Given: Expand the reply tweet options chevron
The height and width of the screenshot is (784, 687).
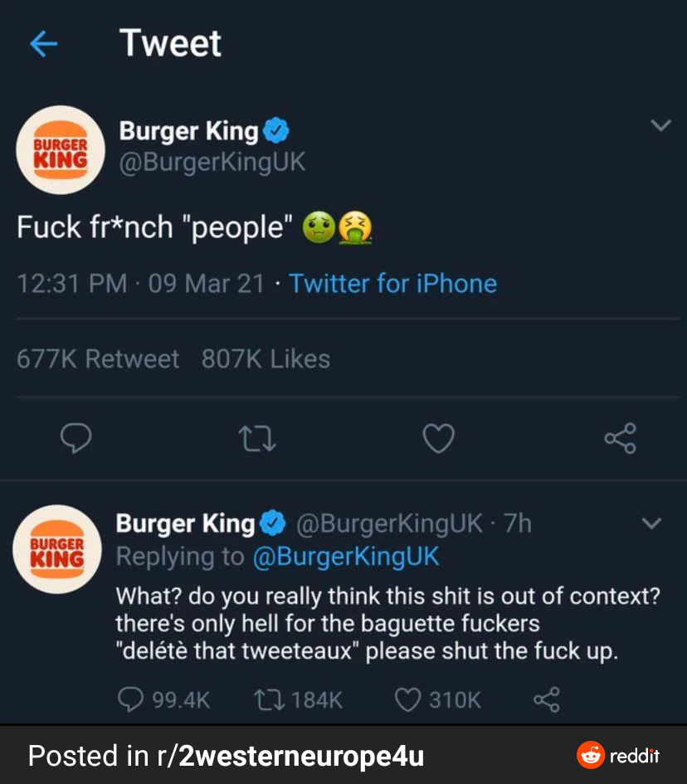Looking at the screenshot, I should (x=652, y=523).
